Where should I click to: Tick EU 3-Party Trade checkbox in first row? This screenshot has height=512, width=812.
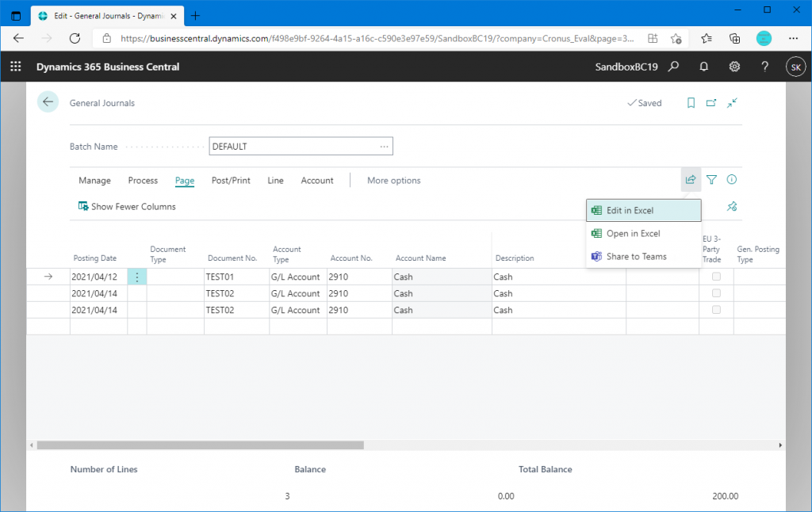click(x=716, y=277)
